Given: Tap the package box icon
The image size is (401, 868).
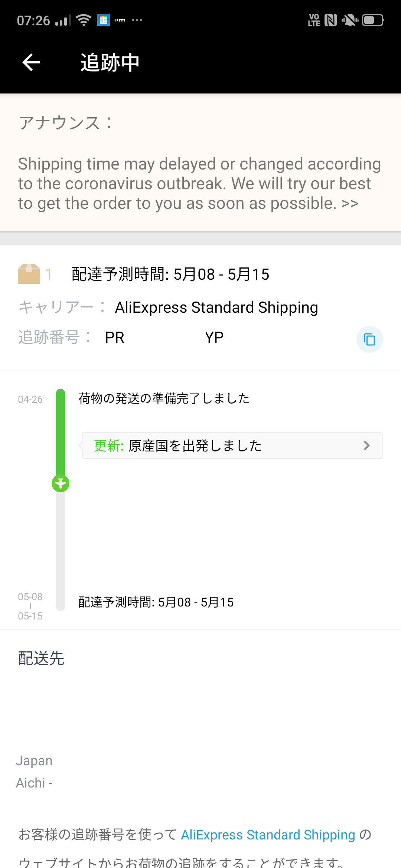Looking at the screenshot, I should [29, 274].
